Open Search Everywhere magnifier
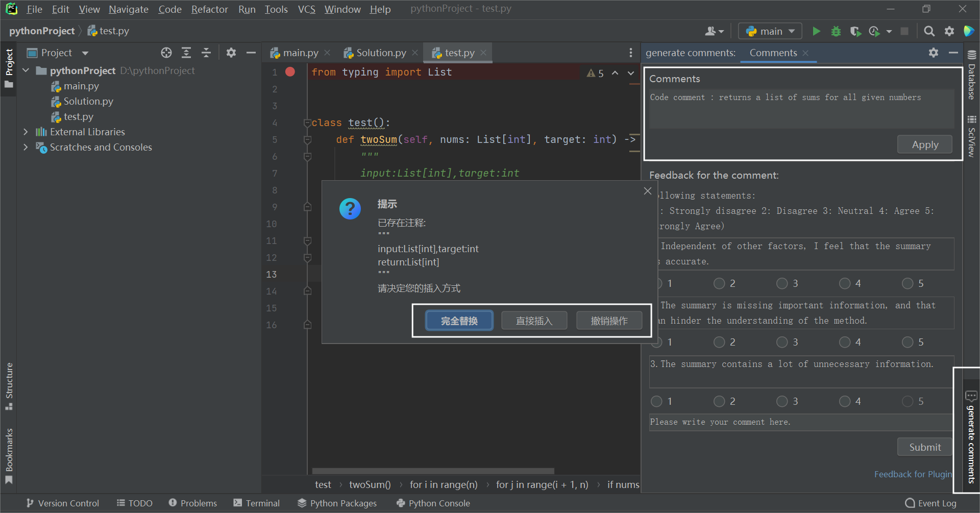This screenshot has height=513, width=980. 929,31
